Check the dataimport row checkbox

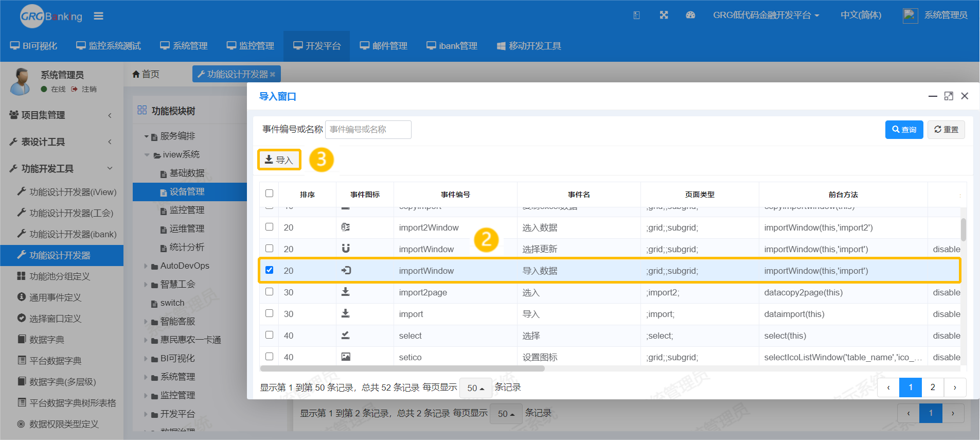[269, 313]
